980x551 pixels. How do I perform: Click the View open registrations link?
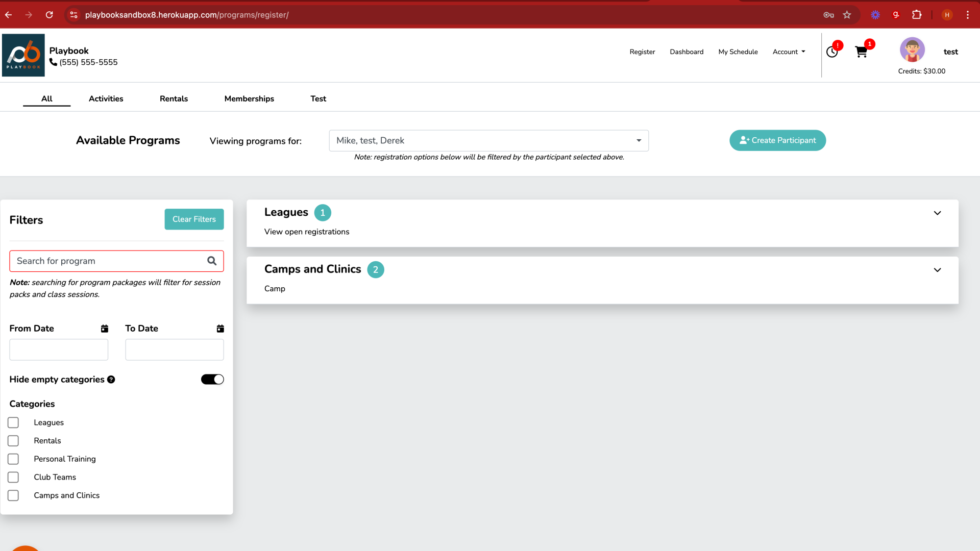click(306, 232)
